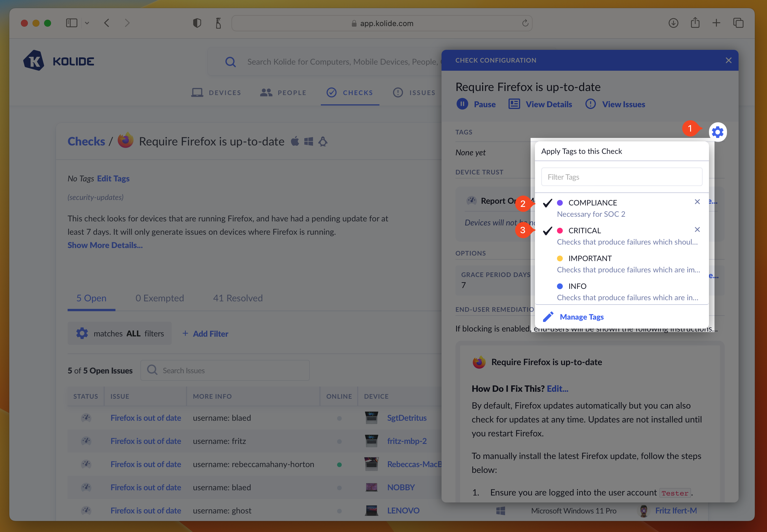Click the blue INFO tag color dot
This screenshot has width=767, height=532.
560,286
